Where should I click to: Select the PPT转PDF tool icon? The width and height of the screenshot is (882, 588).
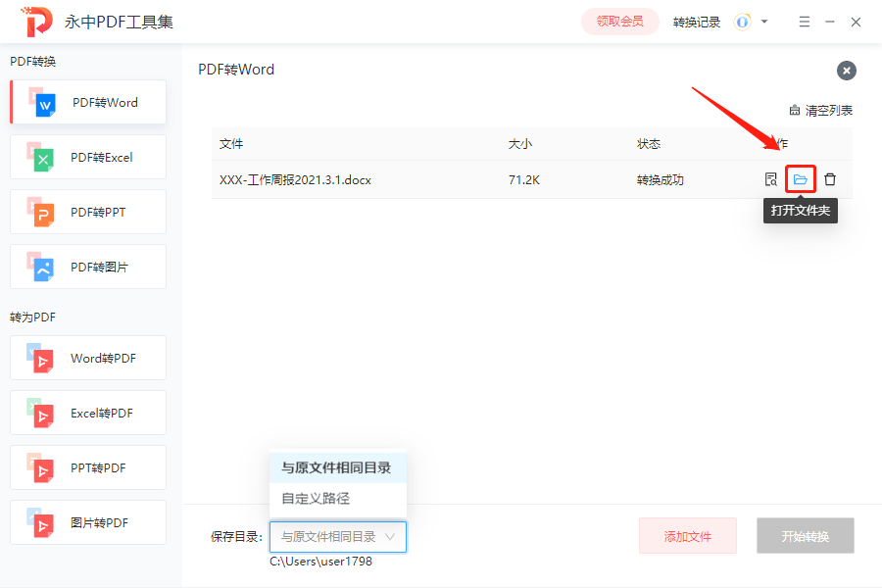tap(43, 467)
